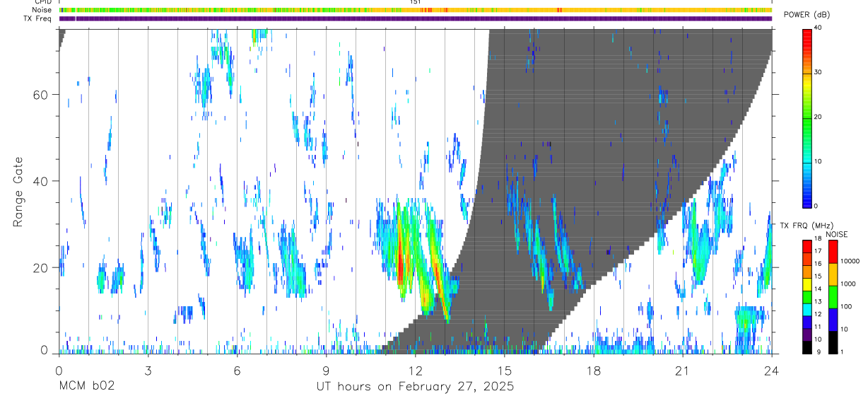Screen dimensions: 868x401
Task: Click the MCM b02 radar beam label
Action: click(86, 386)
